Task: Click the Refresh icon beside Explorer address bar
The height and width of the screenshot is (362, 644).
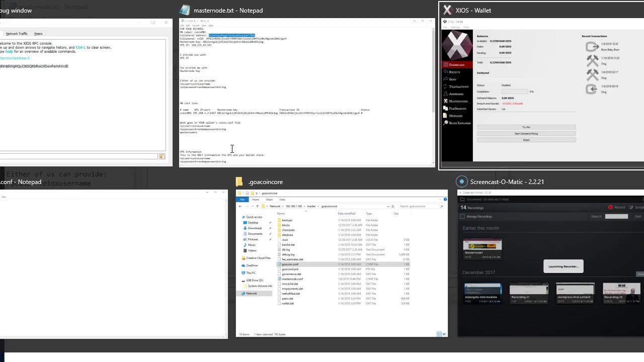Action: tap(392, 206)
